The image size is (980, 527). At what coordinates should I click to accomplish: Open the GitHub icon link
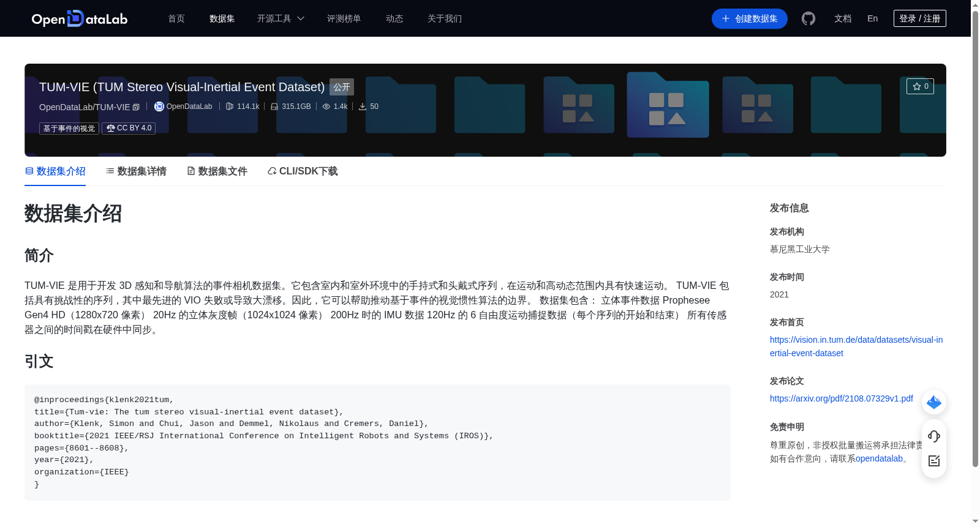coord(809,18)
